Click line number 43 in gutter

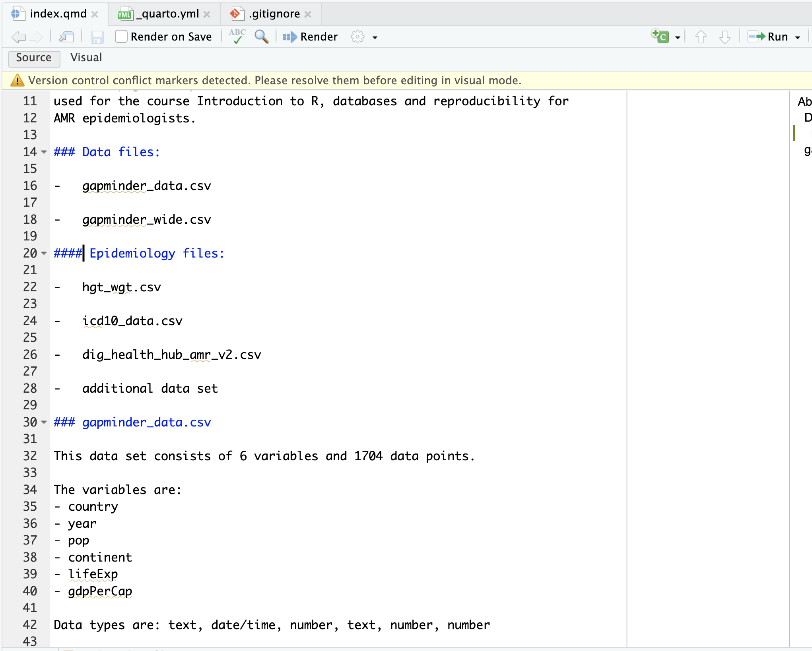pos(30,642)
